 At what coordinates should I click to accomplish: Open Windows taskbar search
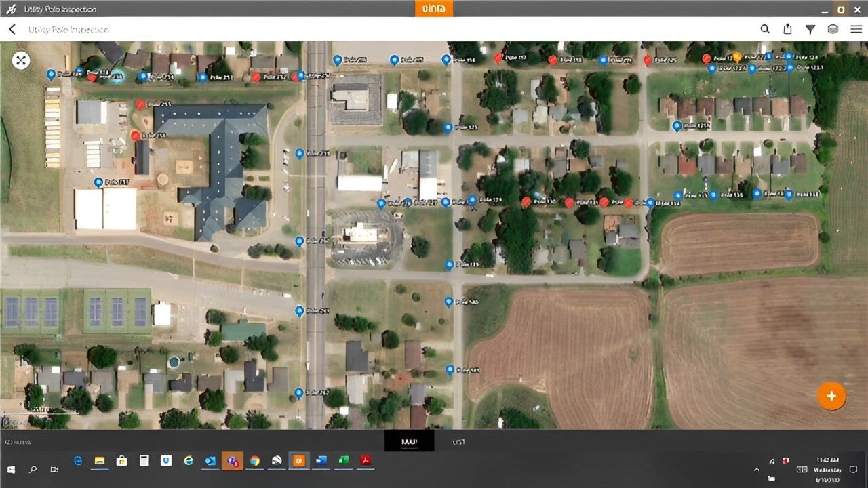pyautogui.click(x=33, y=469)
